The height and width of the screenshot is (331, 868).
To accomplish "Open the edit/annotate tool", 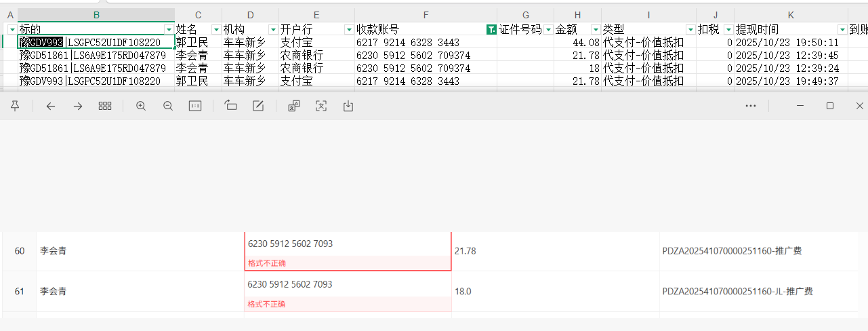I will 258,106.
